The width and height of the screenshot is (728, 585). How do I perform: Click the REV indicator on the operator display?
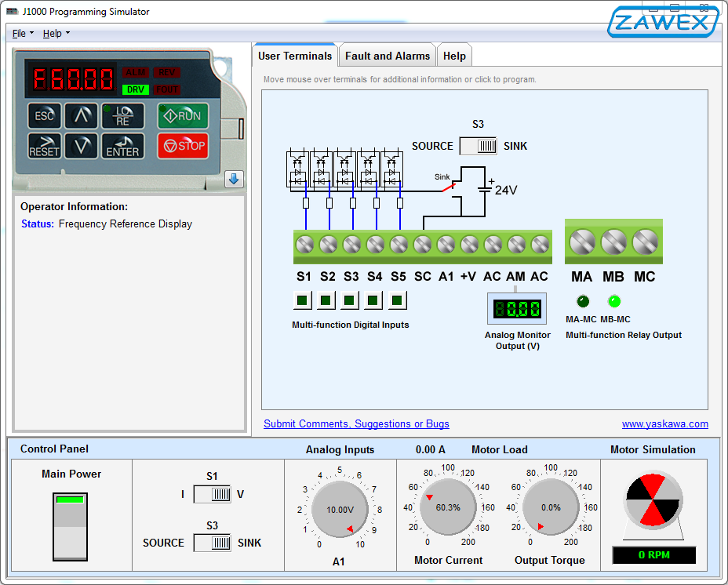(x=166, y=72)
